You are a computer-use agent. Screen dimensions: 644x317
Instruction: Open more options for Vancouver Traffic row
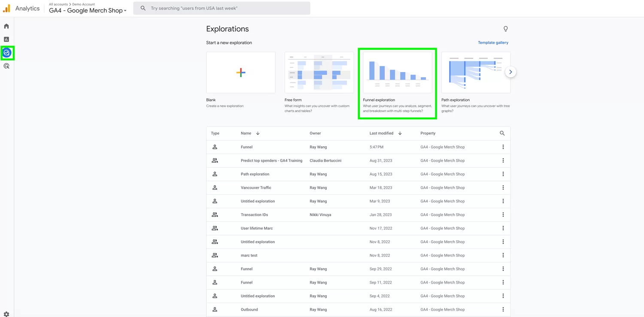[503, 187]
